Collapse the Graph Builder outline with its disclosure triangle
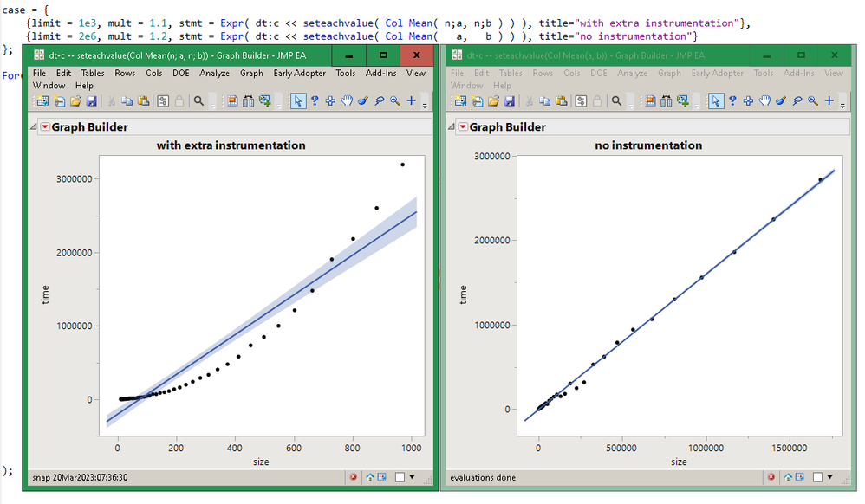The width and height of the screenshot is (865, 504). (x=33, y=126)
